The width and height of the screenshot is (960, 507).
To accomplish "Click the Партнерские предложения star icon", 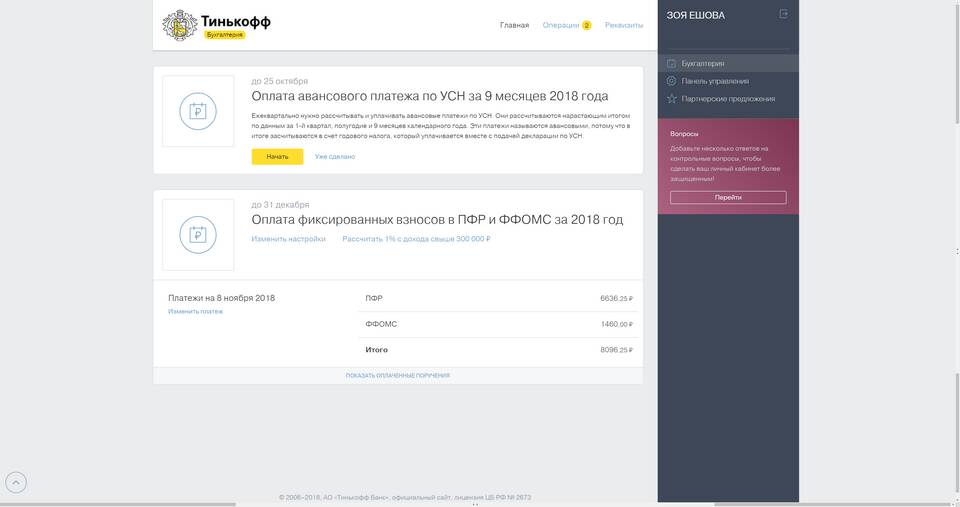I will 671,99.
